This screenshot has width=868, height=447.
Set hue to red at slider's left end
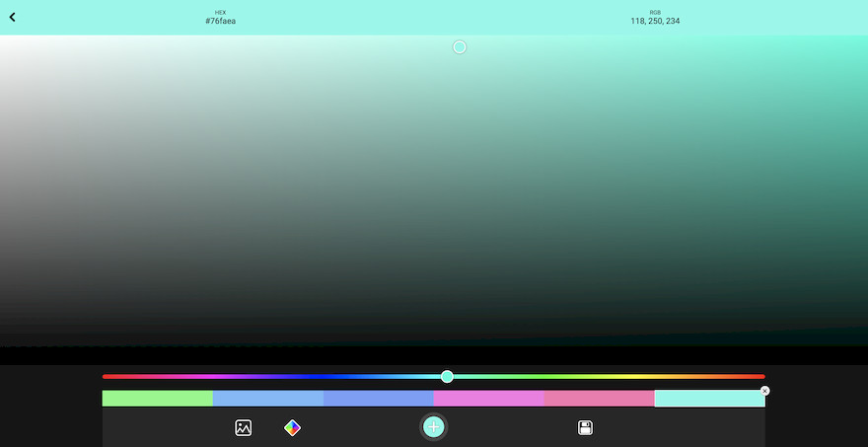106,376
